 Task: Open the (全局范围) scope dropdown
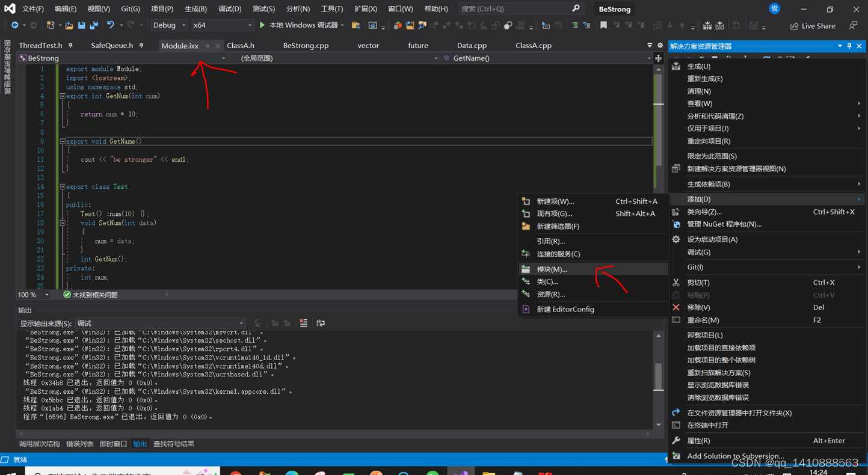pos(331,58)
